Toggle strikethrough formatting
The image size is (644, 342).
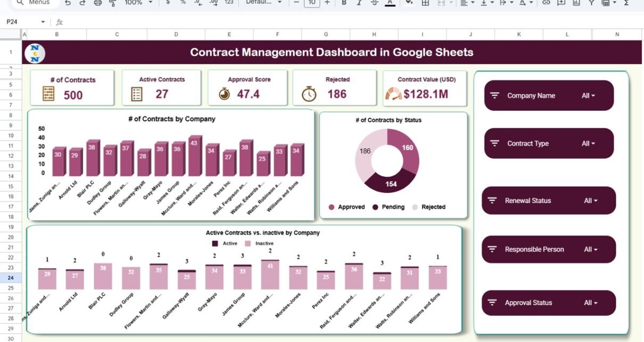374,3
